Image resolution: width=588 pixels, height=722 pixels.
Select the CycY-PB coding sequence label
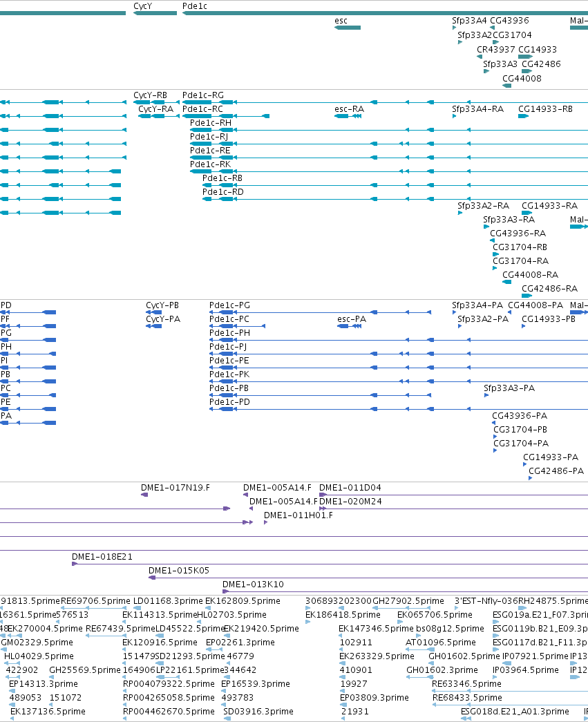(x=162, y=305)
